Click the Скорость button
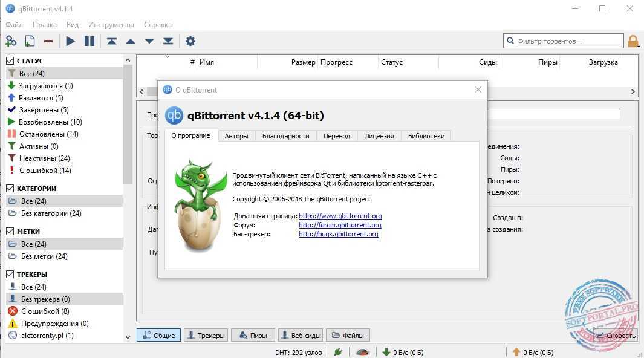Viewport: 644px width, 358px height. click(x=615, y=335)
